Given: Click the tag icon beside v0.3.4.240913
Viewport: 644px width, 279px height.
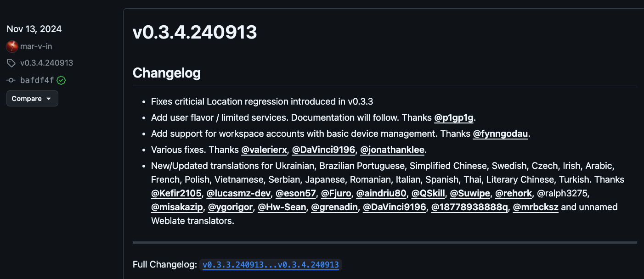Looking at the screenshot, I should click(11, 63).
